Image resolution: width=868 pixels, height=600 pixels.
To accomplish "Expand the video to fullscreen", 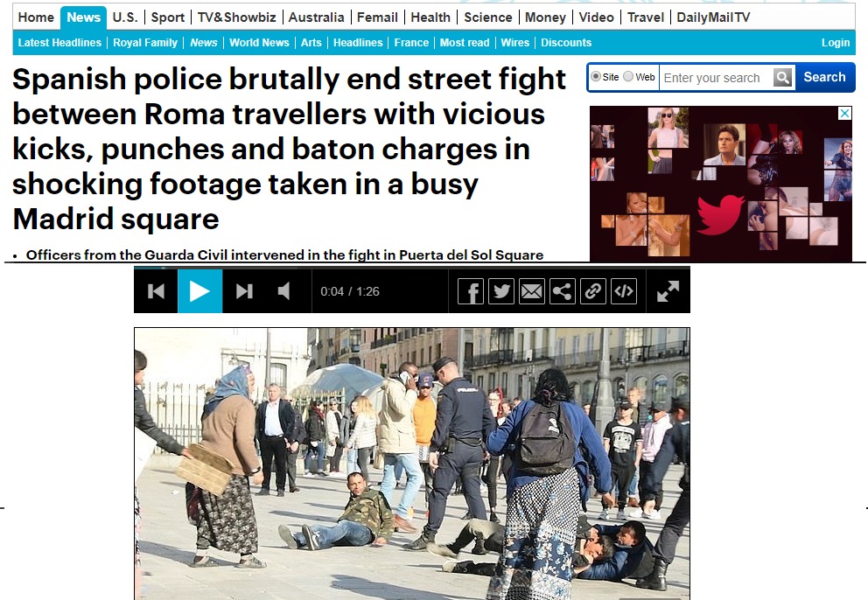I will [x=668, y=291].
